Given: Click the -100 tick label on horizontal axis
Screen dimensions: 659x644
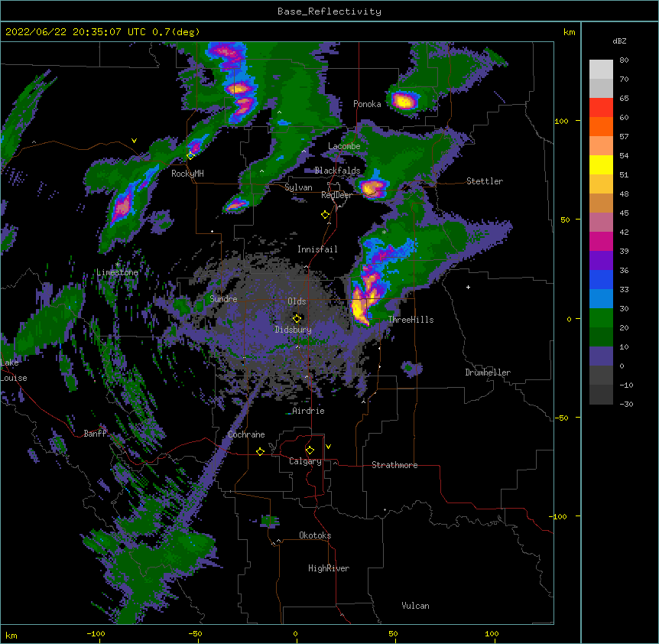Looking at the screenshot, I should 96,633.
